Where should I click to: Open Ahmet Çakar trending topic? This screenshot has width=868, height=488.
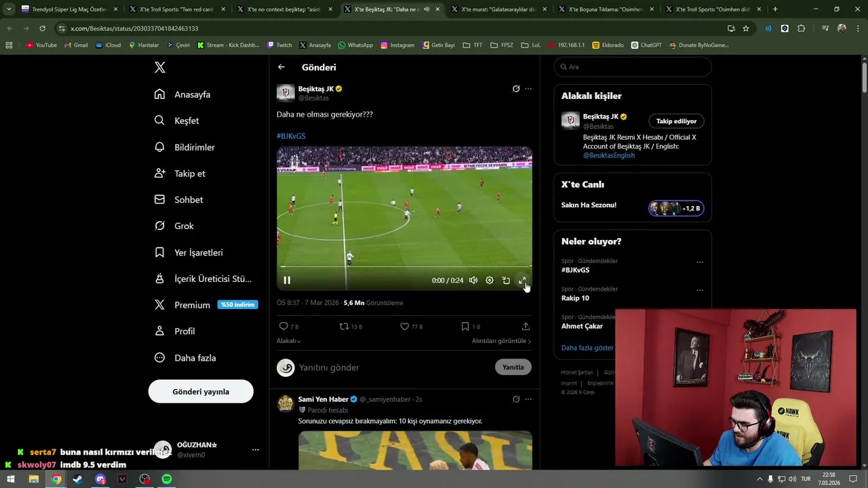tap(582, 326)
